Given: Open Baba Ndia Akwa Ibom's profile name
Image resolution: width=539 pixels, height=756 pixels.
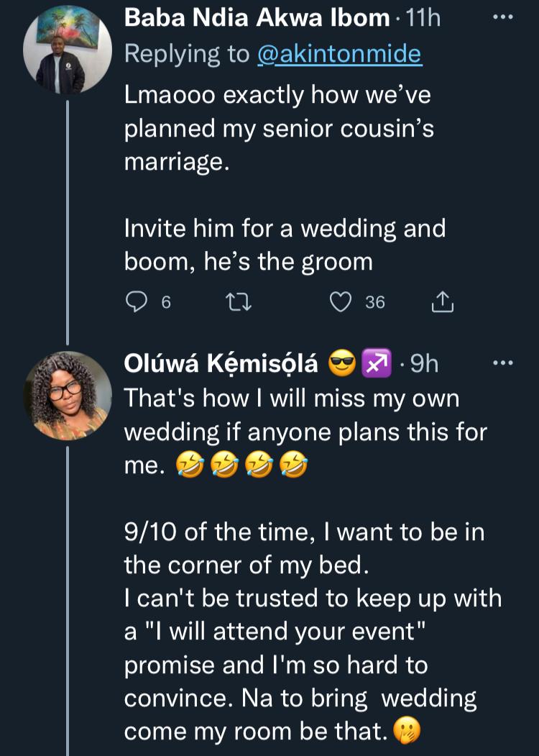Looking at the screenshot, I should tap(257, 18).
